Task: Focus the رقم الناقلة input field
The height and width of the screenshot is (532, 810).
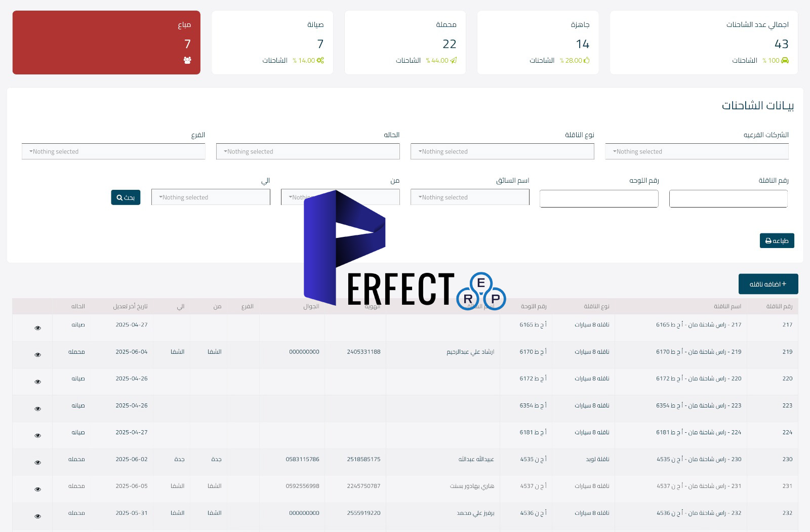Action: (x=728, y=199)
